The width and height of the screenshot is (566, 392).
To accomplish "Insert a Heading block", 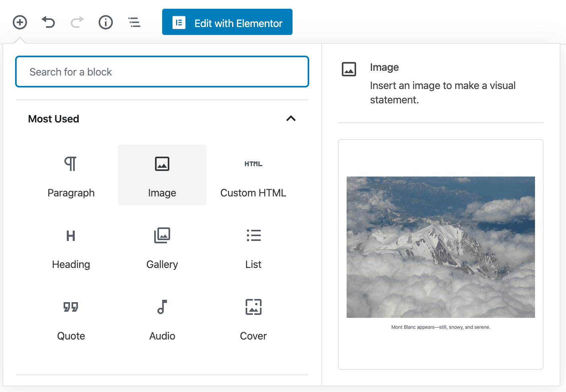I will tap(71, 247).
